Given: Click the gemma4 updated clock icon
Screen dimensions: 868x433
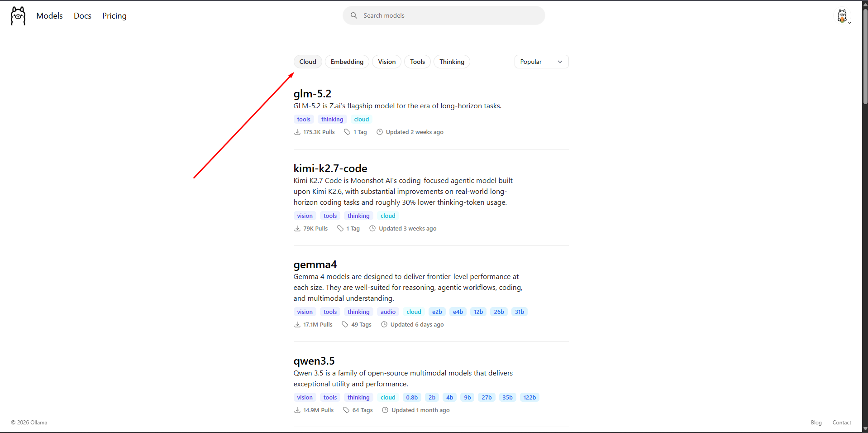Looking at the screenshot, I should coord(384,325).
